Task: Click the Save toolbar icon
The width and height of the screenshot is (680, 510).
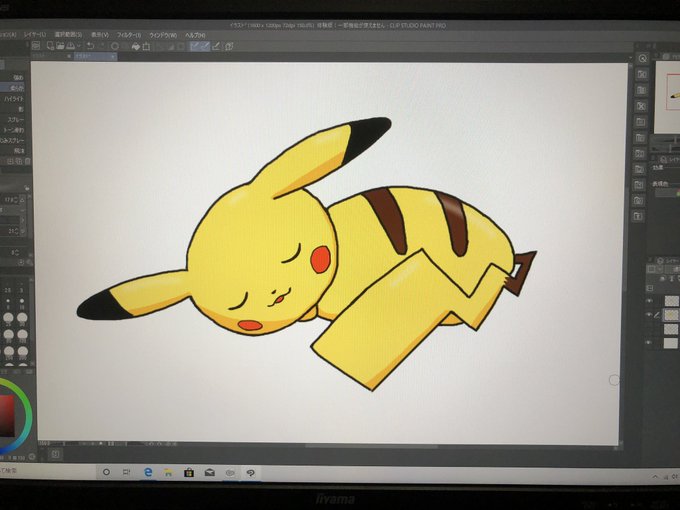Action: (x=71, y=46)
